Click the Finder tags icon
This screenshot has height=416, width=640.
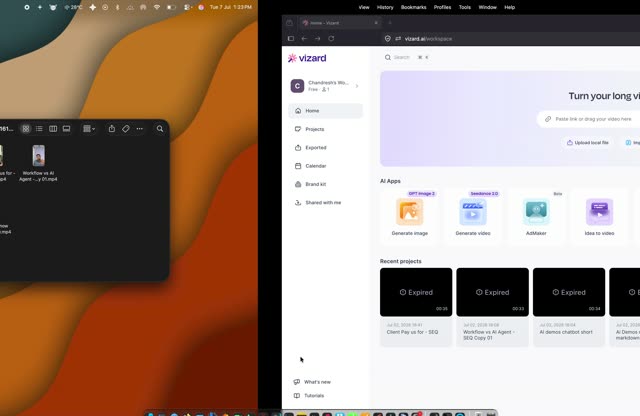(126, 129)
